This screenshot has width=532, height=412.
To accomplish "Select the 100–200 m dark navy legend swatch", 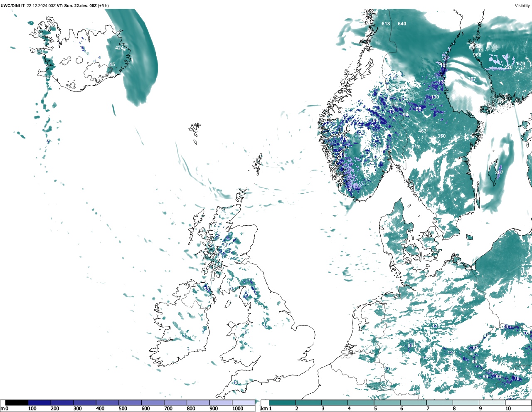I will click(39, 403).
